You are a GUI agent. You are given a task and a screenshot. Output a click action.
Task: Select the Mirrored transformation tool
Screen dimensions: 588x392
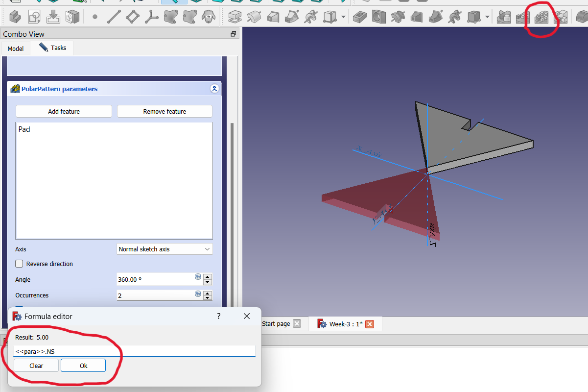(x=504, y=17)
